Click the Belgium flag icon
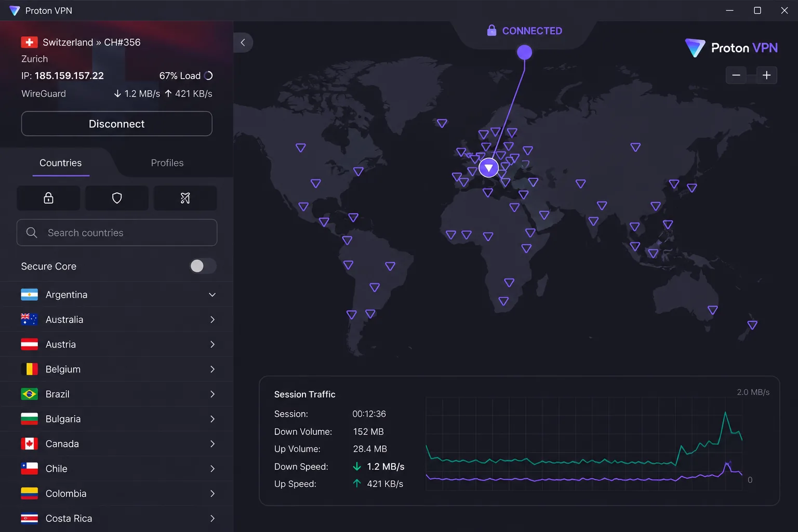 click(29, 369)
